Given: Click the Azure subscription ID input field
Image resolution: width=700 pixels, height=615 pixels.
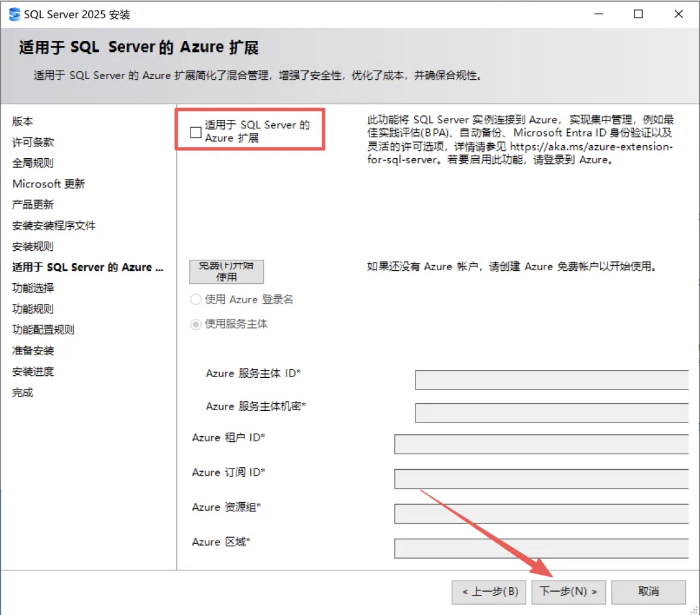Looking at the screenshot, I should coord(541,479).
